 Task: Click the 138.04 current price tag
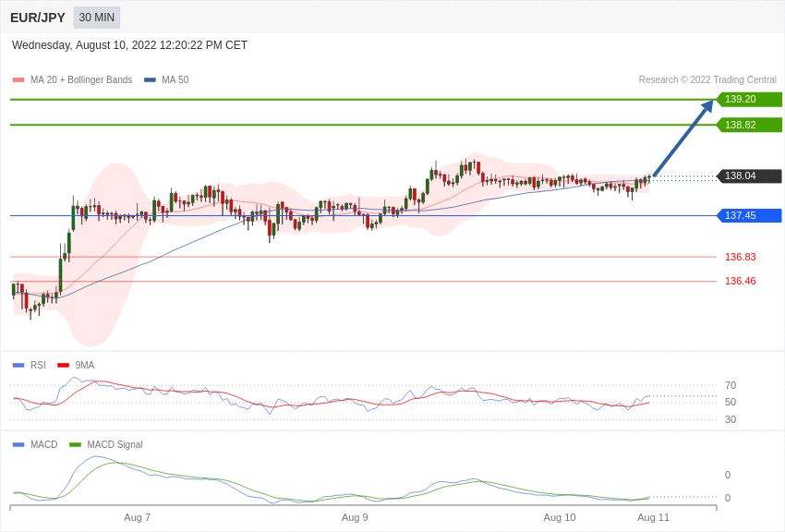(750, 175)
